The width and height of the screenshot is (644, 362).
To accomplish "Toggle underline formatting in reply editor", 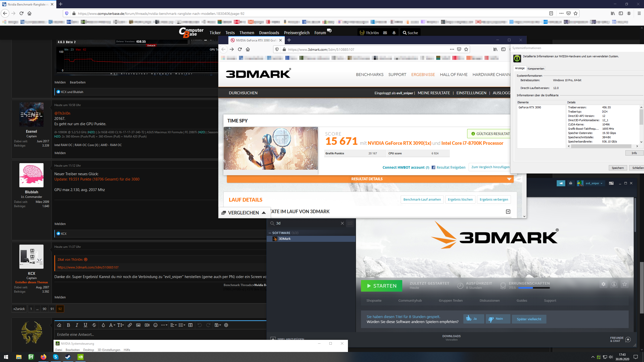I will tap(86, 325).
